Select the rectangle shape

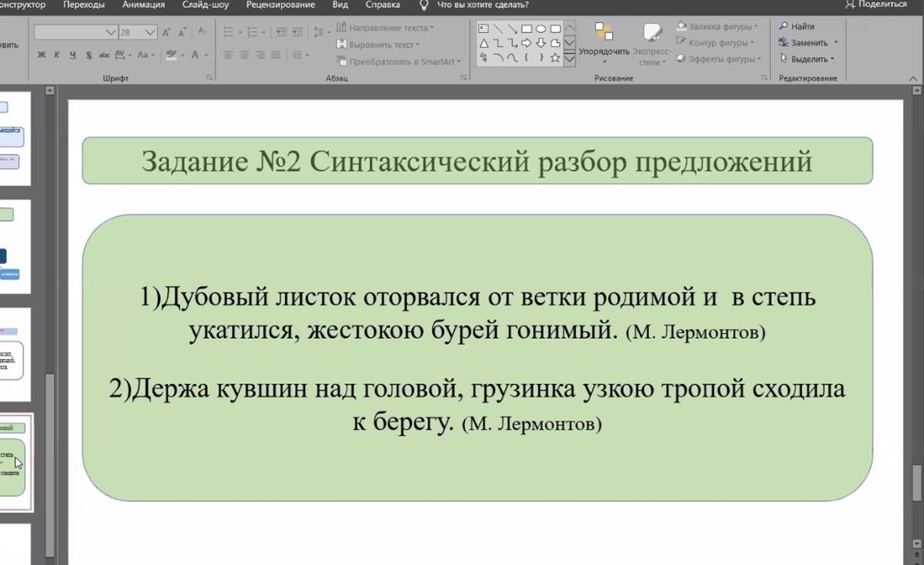click(x=527, y=28)
